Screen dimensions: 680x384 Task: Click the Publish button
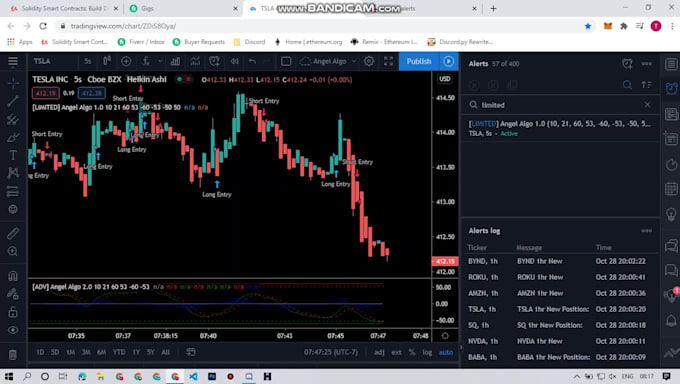(x=419, y=61)
